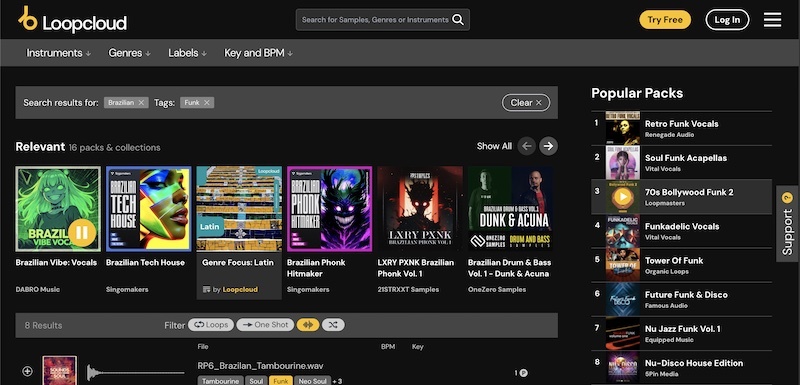Expand the Genres dropdown
Viewport: 800px width, 385px height.
click(x=130, y=53)
